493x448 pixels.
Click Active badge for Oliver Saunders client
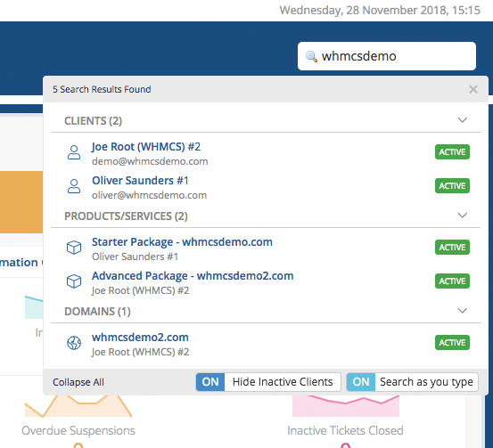452,185
